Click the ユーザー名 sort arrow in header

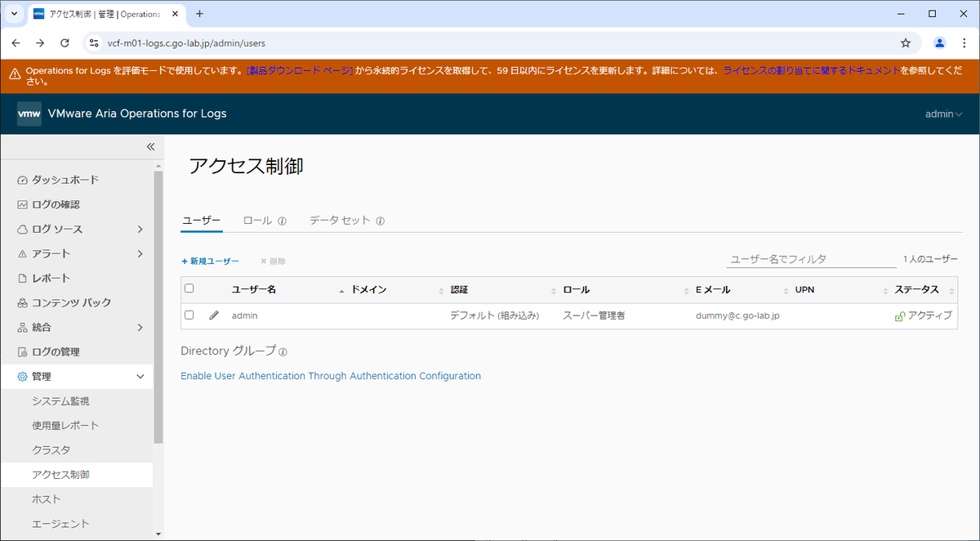(x=341, y=291)
